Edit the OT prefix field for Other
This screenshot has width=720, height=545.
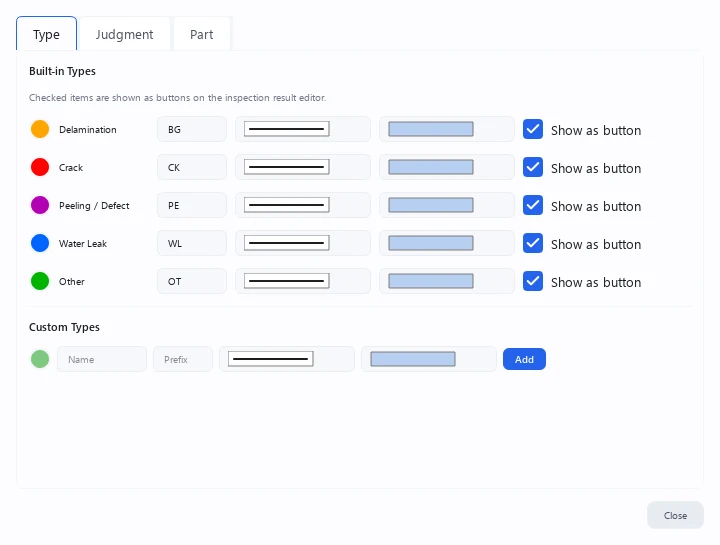point(192,281)
